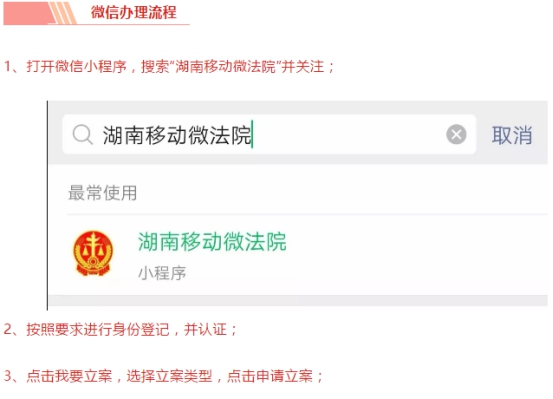Click the search field containing 湖南移动微法院
The image size is (553, 399).
pyautogui.click(x=269, y=134)
